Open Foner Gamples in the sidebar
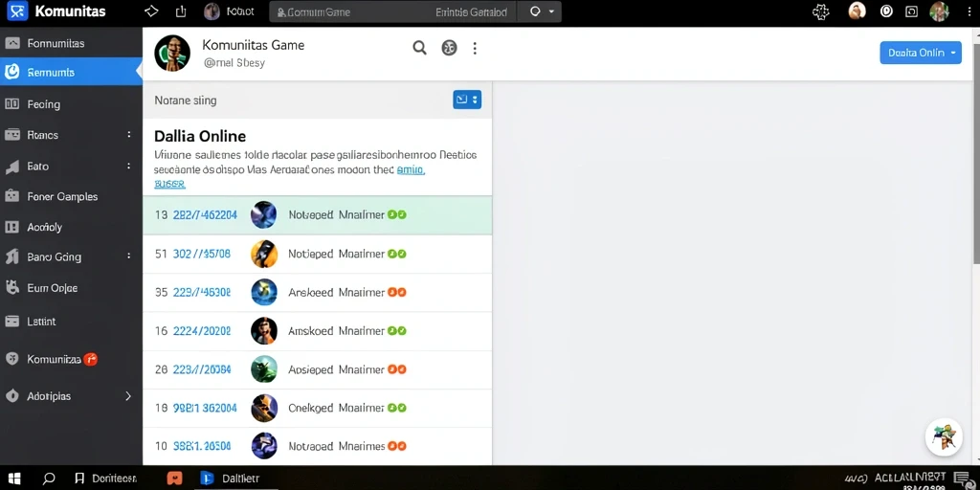This screenshot has height=490, width=980. 62,196
